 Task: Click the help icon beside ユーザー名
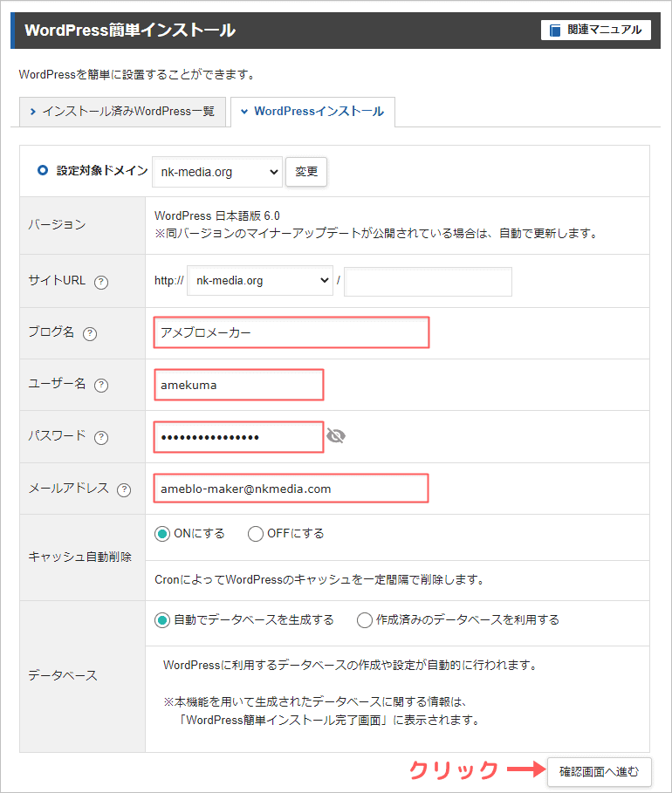[101, 385]
